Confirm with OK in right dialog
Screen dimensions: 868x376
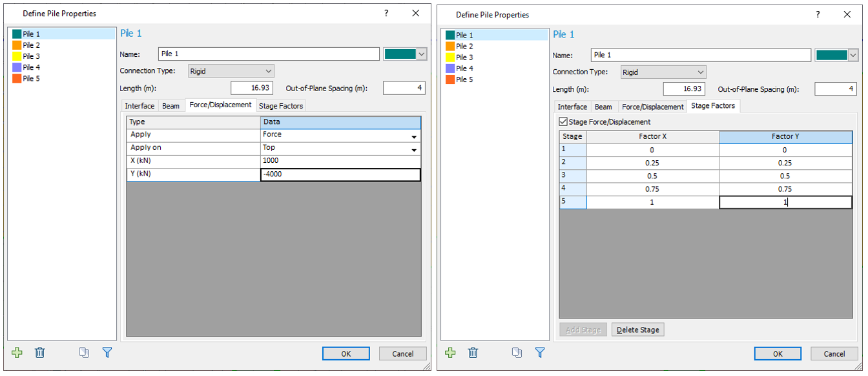tap(778, 353)
